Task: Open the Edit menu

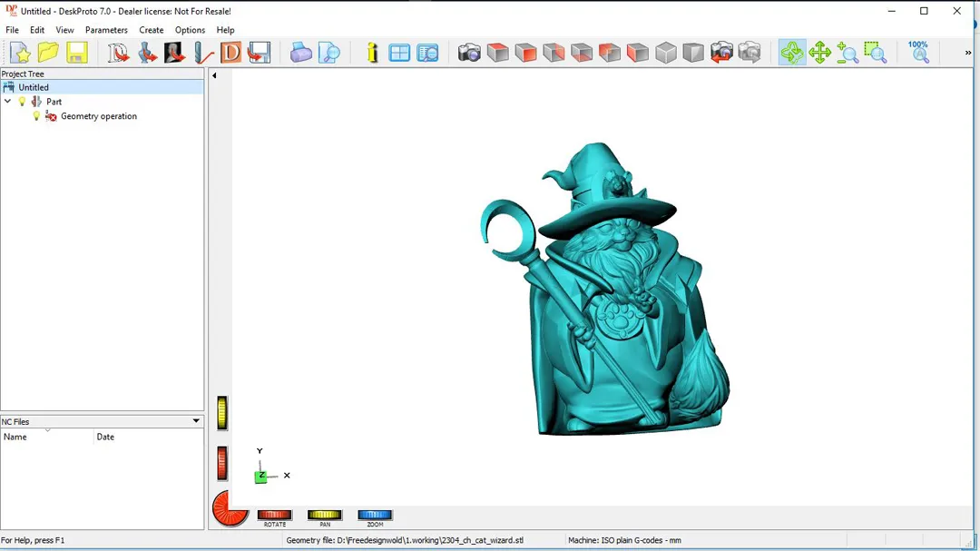Action: coord(37,29)
